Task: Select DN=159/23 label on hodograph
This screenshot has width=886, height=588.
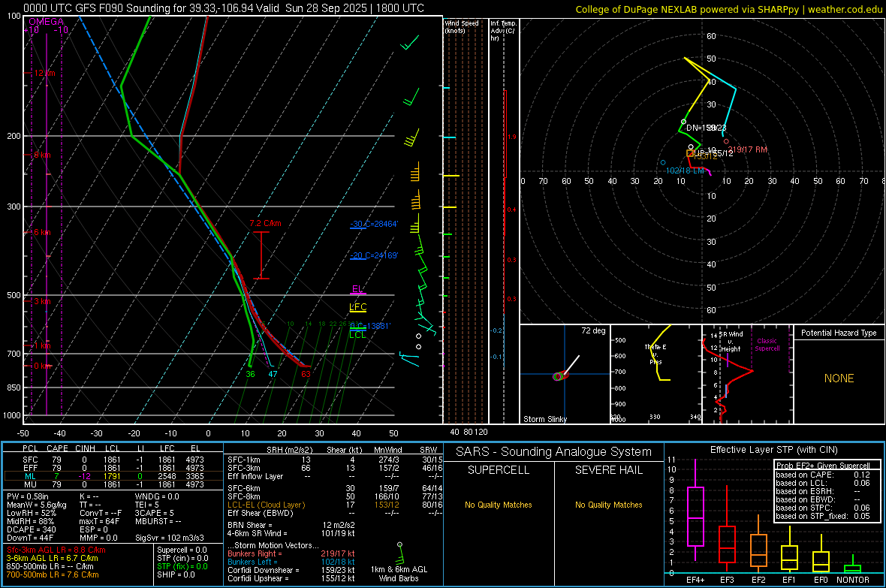Action: tap(706, 128)
